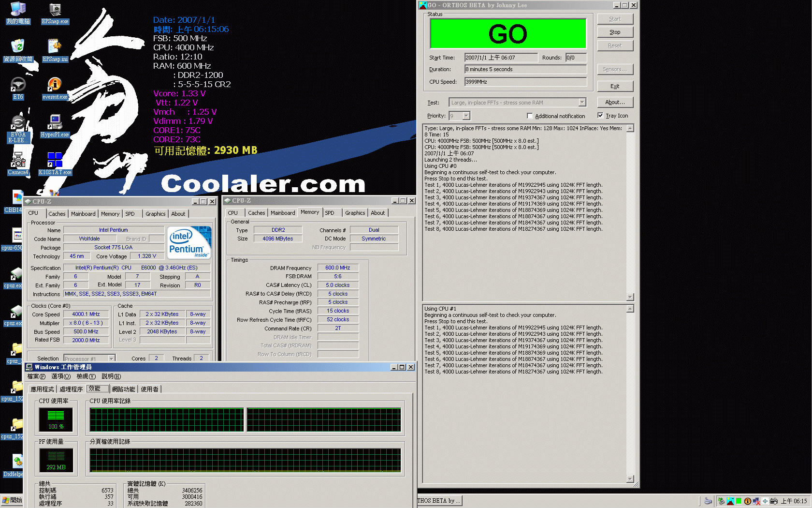Launch the EVGA E-LEET desktop shortcut
The height and width of the screenshot is (508, 812).
click(18, 129)
